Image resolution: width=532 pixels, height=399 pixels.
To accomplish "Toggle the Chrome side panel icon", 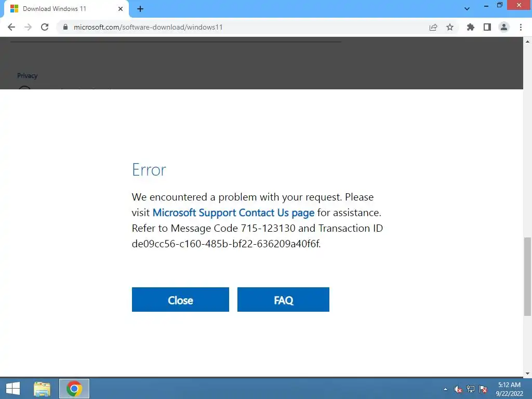I will 487,27.
